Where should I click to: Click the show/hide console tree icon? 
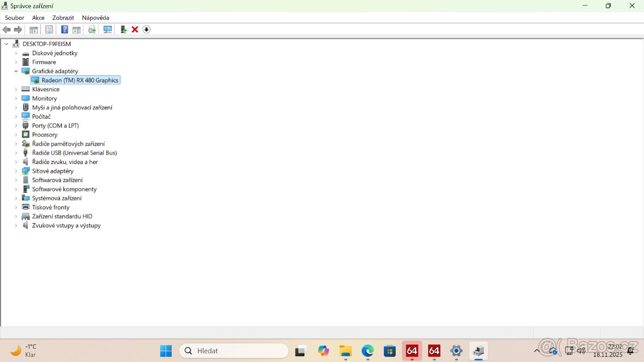[33, 30]
